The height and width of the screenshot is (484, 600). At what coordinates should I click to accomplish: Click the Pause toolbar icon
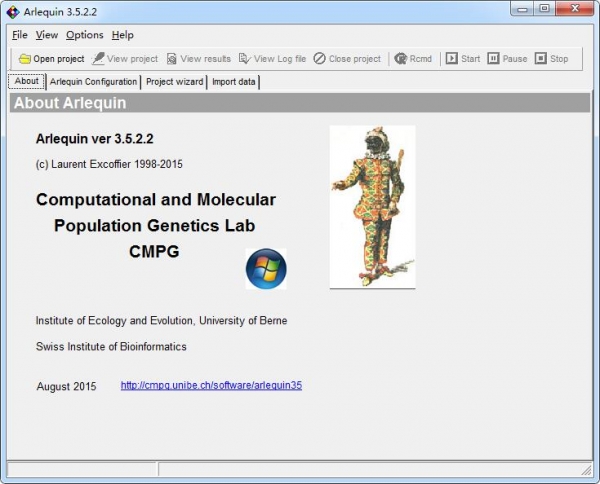pyautogui.click(x=493, y=59)
